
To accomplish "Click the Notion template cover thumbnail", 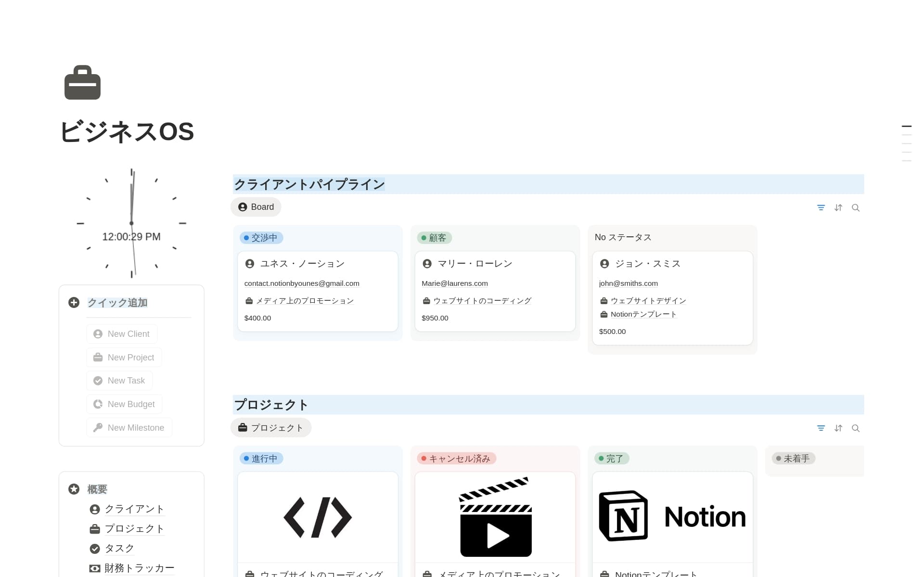I will coord(672,517).
